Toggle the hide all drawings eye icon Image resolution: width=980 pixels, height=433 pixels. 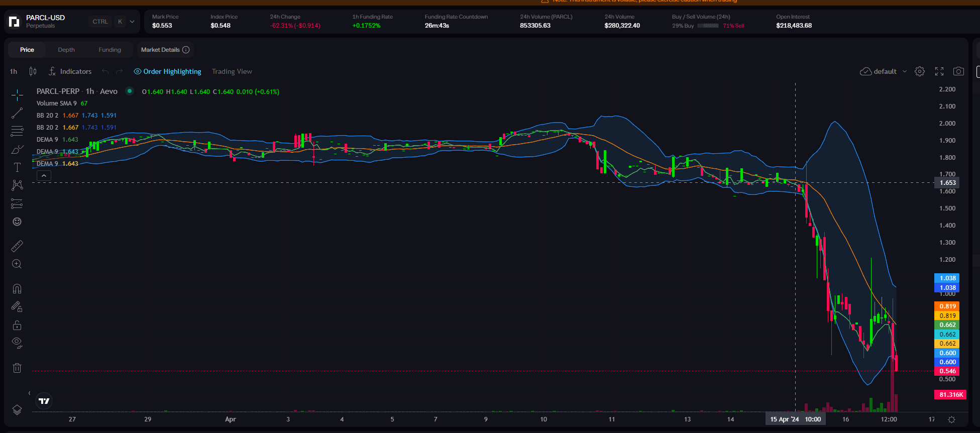17,343
